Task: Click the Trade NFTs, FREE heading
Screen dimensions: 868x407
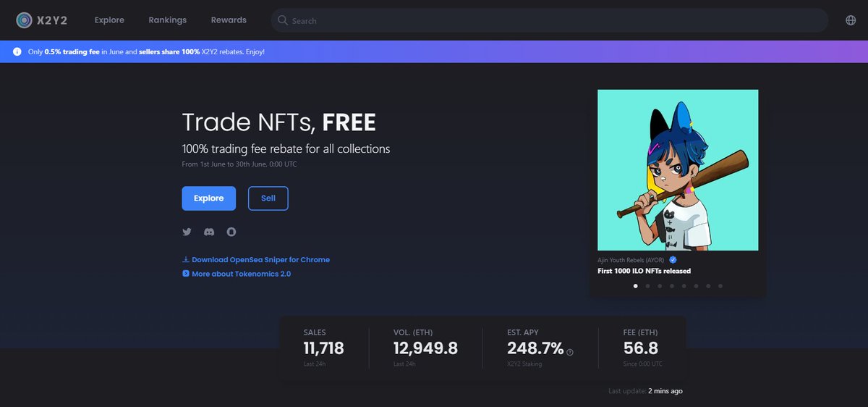Action: click(278, 122)
